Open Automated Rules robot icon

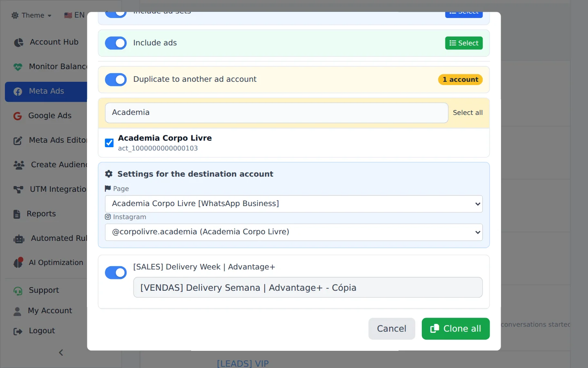point(19,239)
